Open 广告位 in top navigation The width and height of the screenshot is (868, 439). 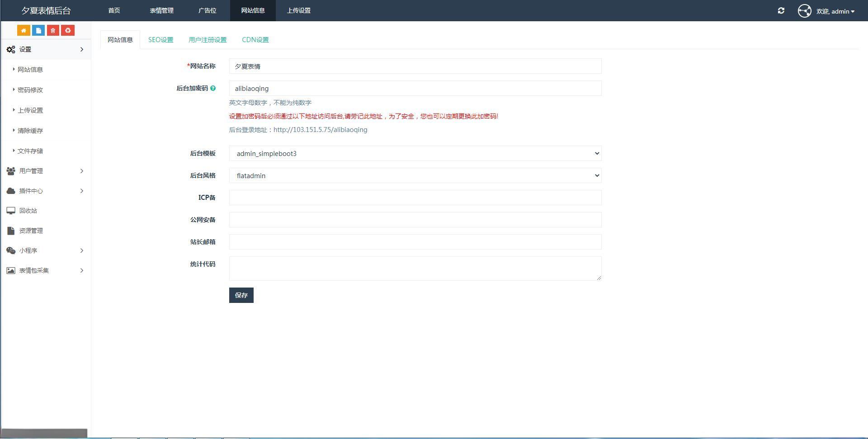pos(208,10)
